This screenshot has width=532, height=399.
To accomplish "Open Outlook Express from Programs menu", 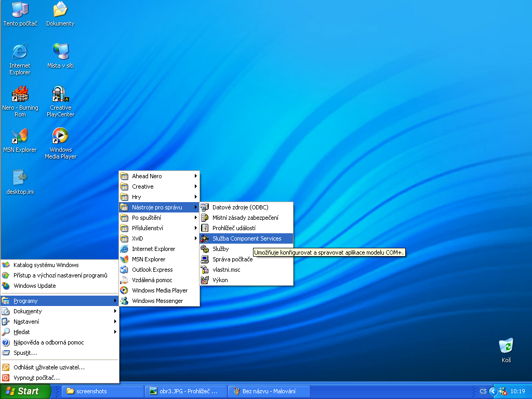I will tap(159, 270).
